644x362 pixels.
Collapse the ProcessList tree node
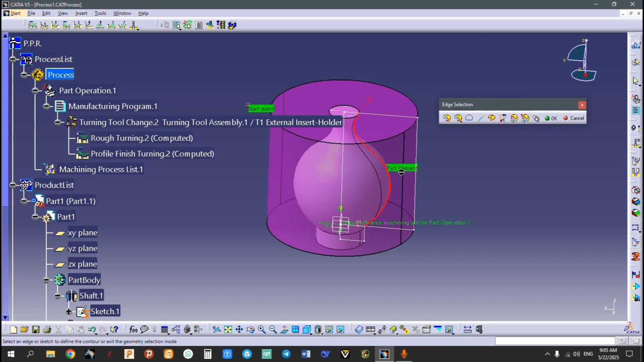click(x=13, y=59)
